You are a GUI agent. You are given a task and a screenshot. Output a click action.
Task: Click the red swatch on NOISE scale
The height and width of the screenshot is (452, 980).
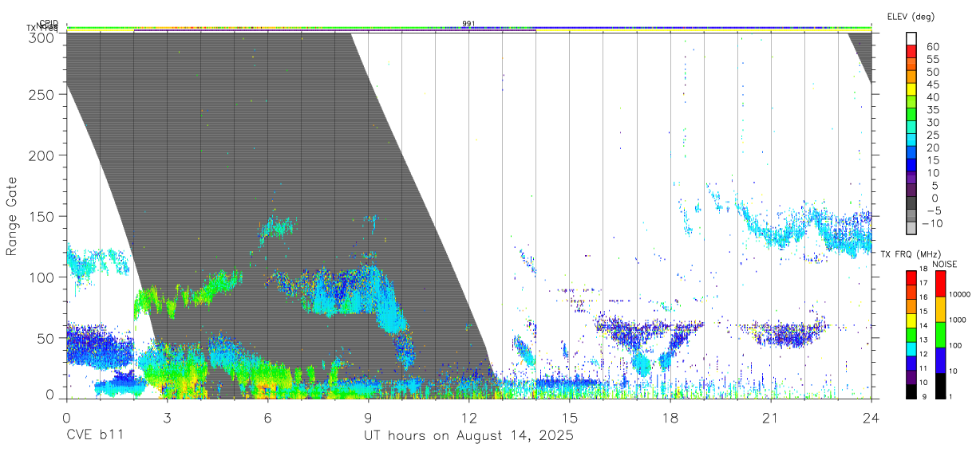[939, 284]
